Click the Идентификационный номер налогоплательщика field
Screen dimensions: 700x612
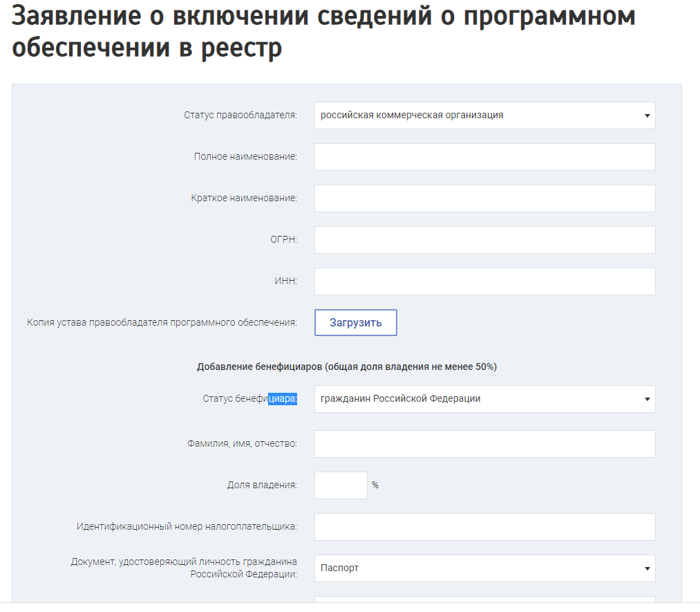[484, 527]
